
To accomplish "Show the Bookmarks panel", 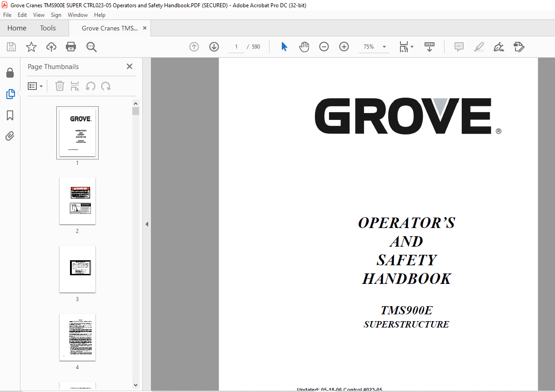I will pos(10,115).
